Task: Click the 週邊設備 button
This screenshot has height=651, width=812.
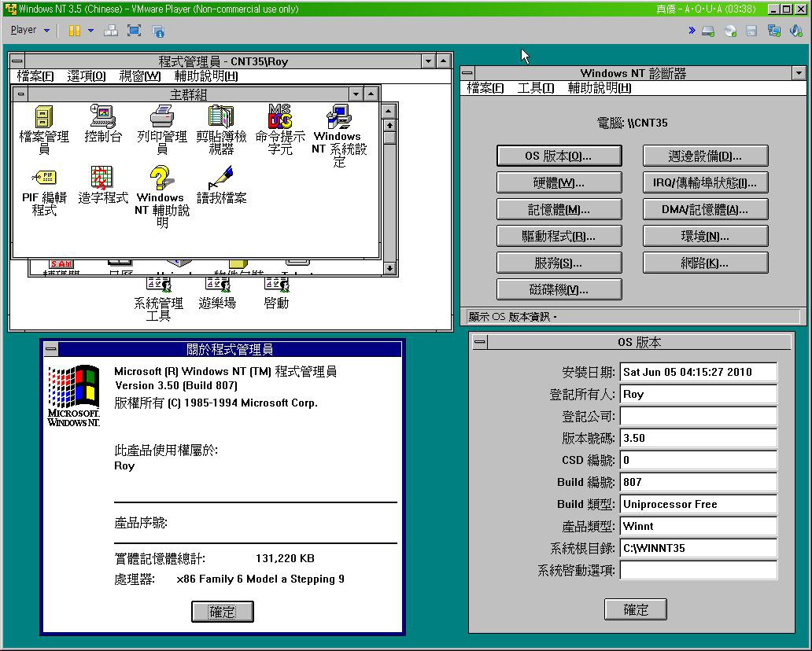Action: 705,156
